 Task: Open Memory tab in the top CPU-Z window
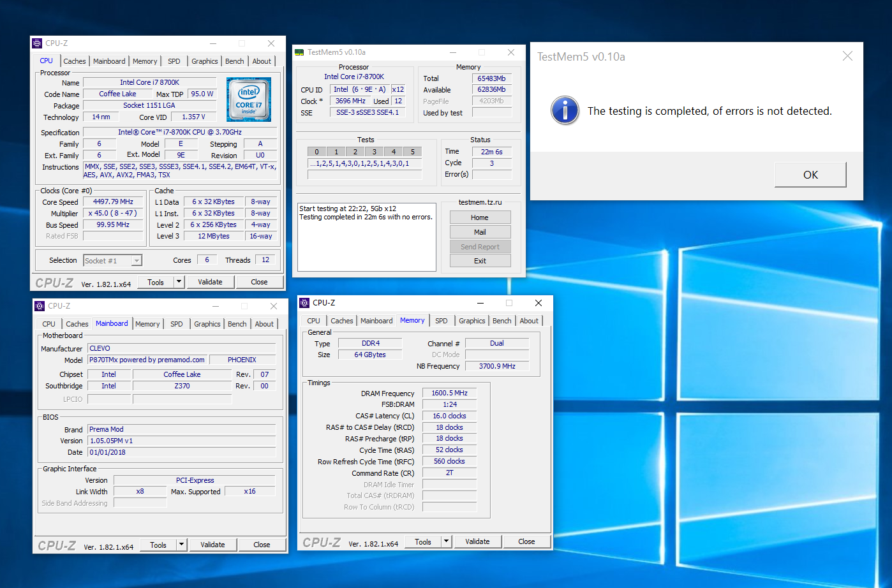[x=145, y=61]
